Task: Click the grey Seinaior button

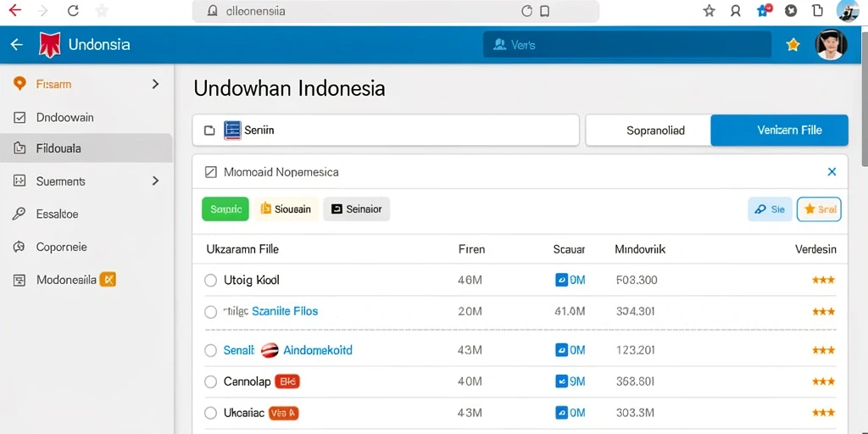Action: 357,209
